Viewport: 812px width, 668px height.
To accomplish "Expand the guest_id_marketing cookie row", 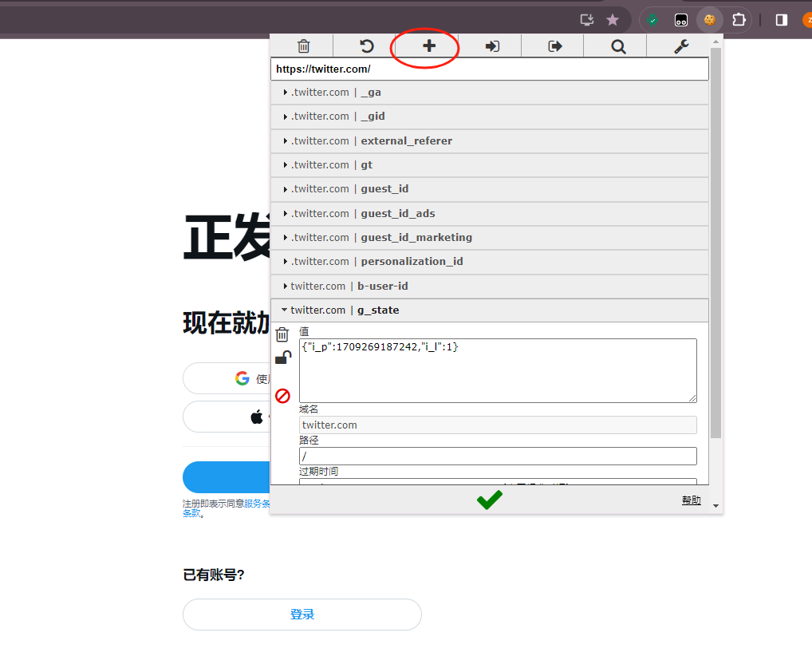I will [x=490, y=237].
